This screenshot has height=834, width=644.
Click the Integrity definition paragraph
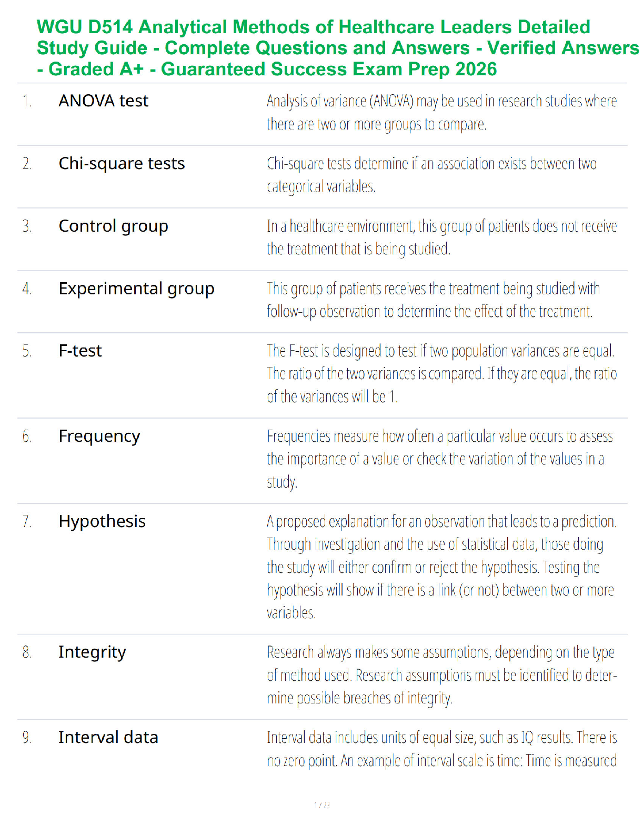pos(441,675)
